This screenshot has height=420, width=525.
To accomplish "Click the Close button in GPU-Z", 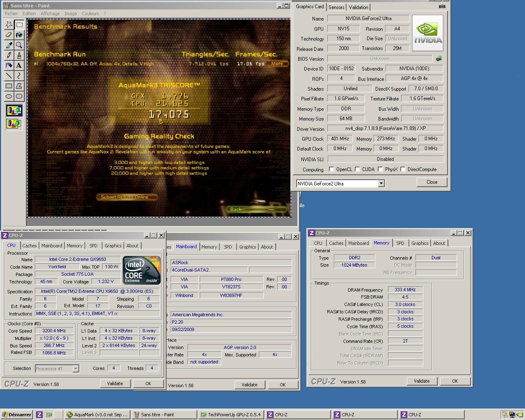I will pyautogui.click(x=432, y=182).
